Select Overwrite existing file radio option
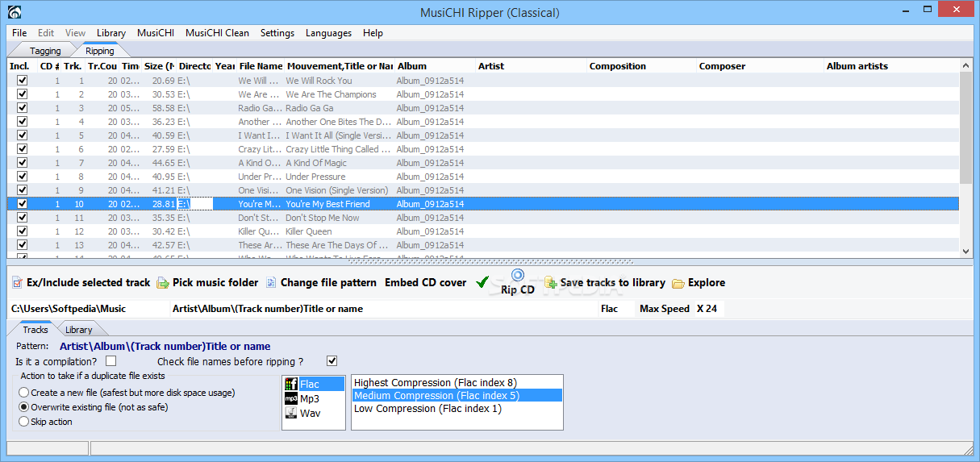 [x=24, y=407]
